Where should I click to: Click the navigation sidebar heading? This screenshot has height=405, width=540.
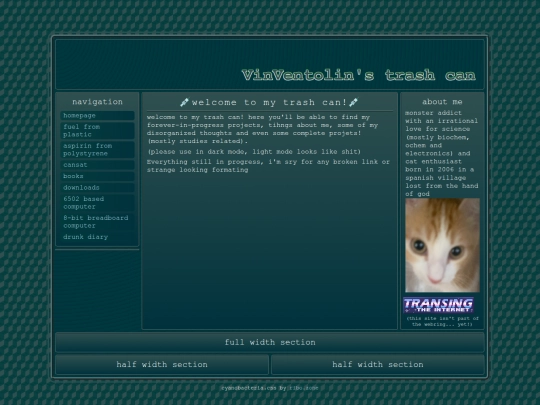[97, 102]
